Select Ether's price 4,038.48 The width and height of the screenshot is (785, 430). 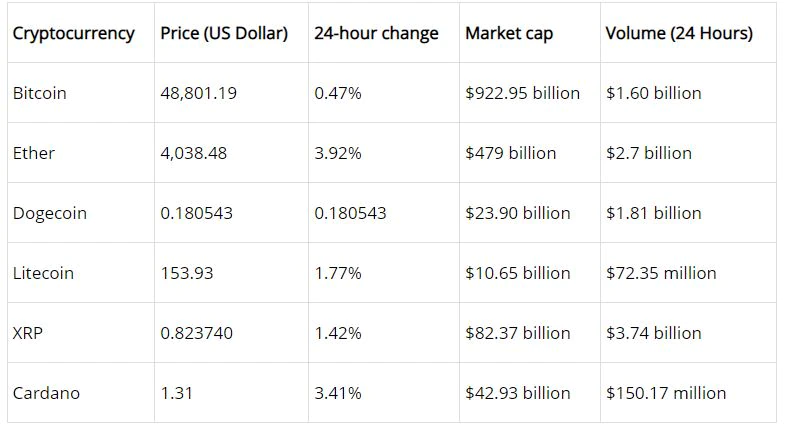pos(194,153)
